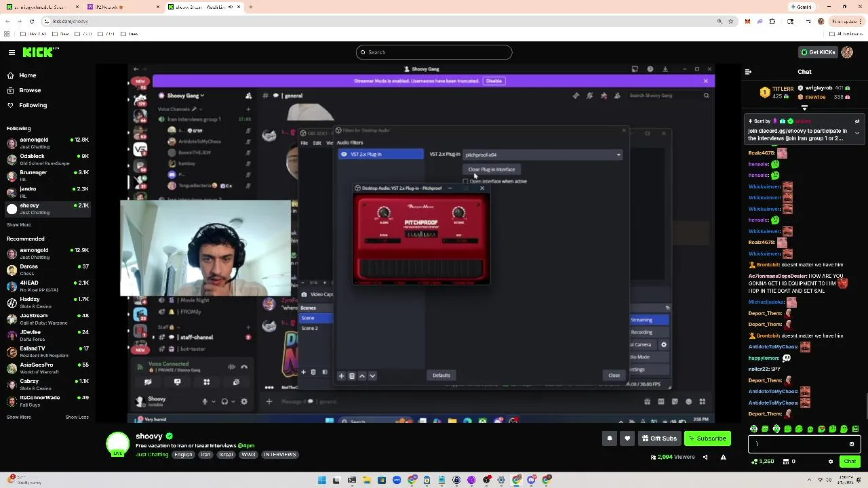Click the remove filter trash icon in OBS

click(x=351, y=375)
